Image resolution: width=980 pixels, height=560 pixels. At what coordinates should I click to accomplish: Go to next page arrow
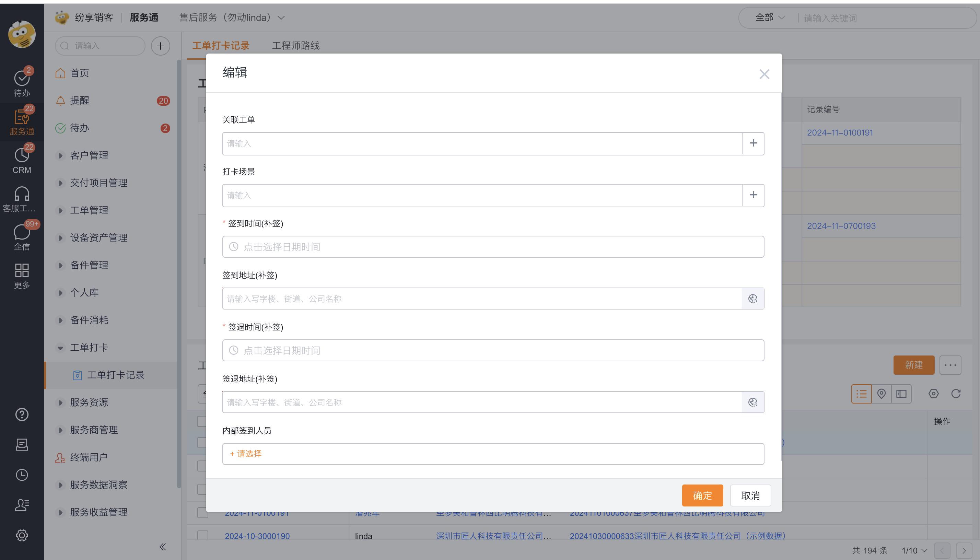click(x=964, y=551)
